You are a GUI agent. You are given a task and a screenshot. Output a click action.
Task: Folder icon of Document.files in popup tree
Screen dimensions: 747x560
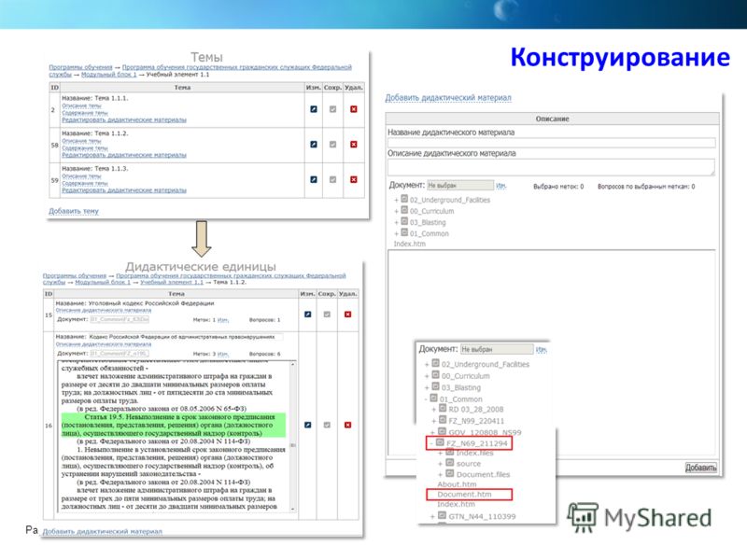(x=450, y=473)
